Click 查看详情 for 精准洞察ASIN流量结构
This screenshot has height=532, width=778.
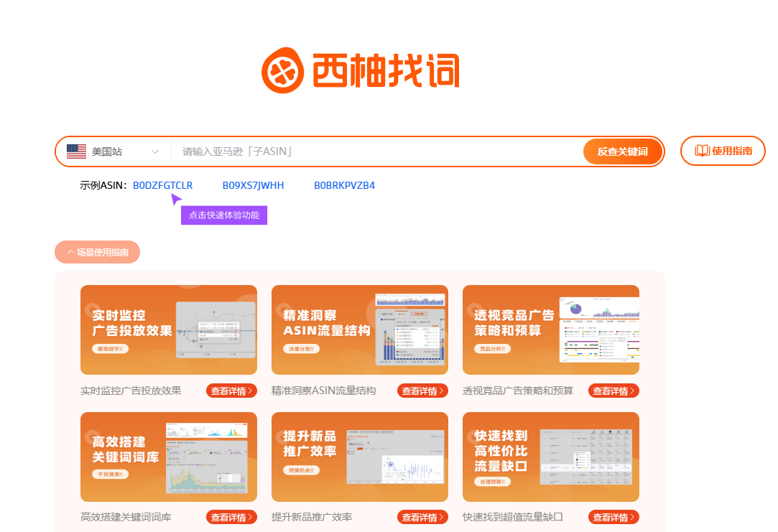click(423, 391)
